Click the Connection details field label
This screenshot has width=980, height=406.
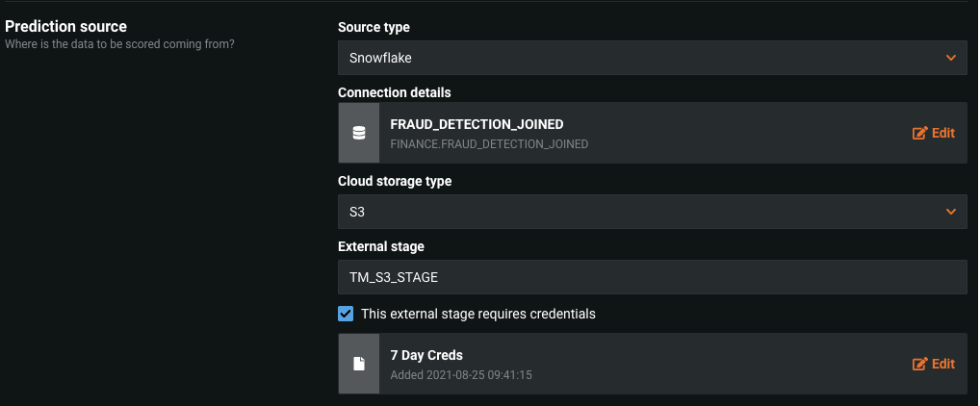pyautogui.click(x=394, y=92)
